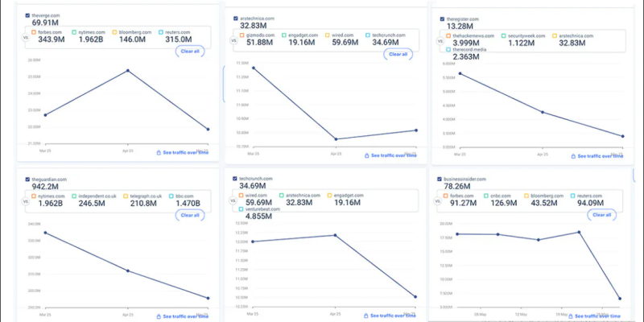The image size is (644, 322).
Task: Click lock icon beside theverge.com traffic link
Action: point(159,152)
